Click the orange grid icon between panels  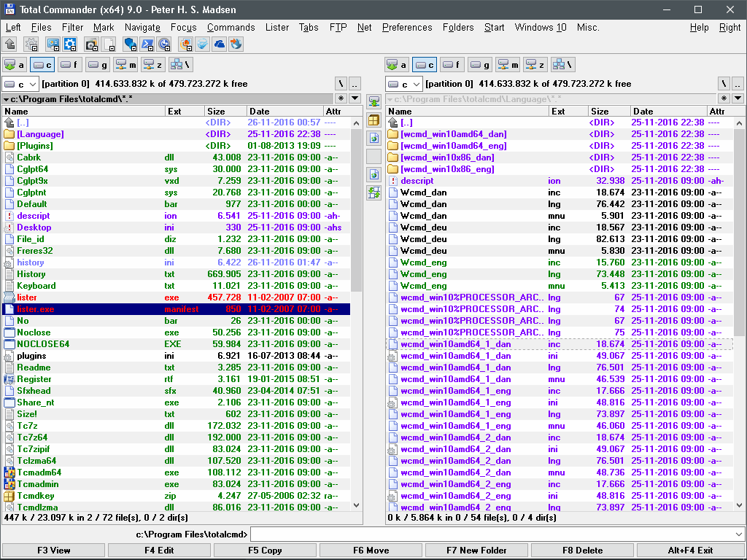(374, 120)
